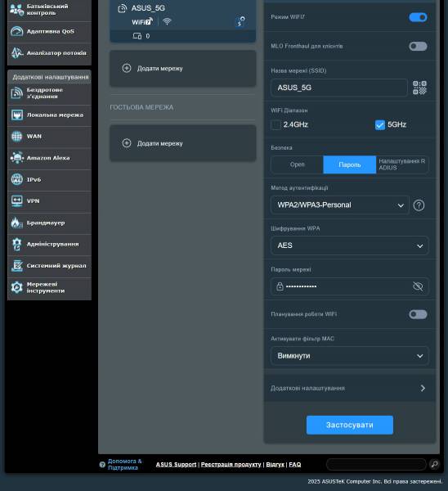
Task: Click the WiFi7 logo on the ASUS_5G card
Action: click(x=142, y=21)
